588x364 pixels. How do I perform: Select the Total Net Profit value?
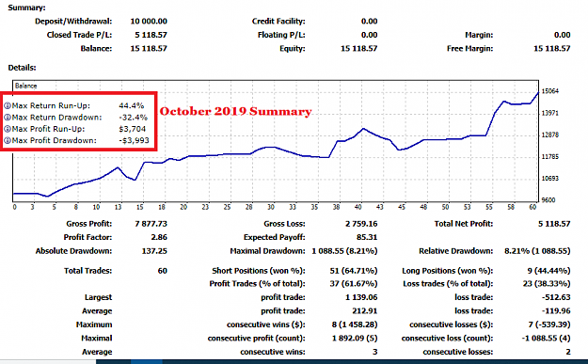point(554,224)
